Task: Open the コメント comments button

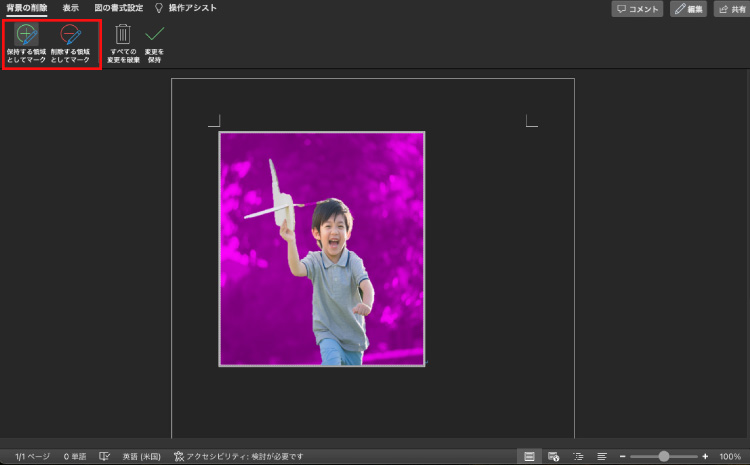Action: pos(638,9)
